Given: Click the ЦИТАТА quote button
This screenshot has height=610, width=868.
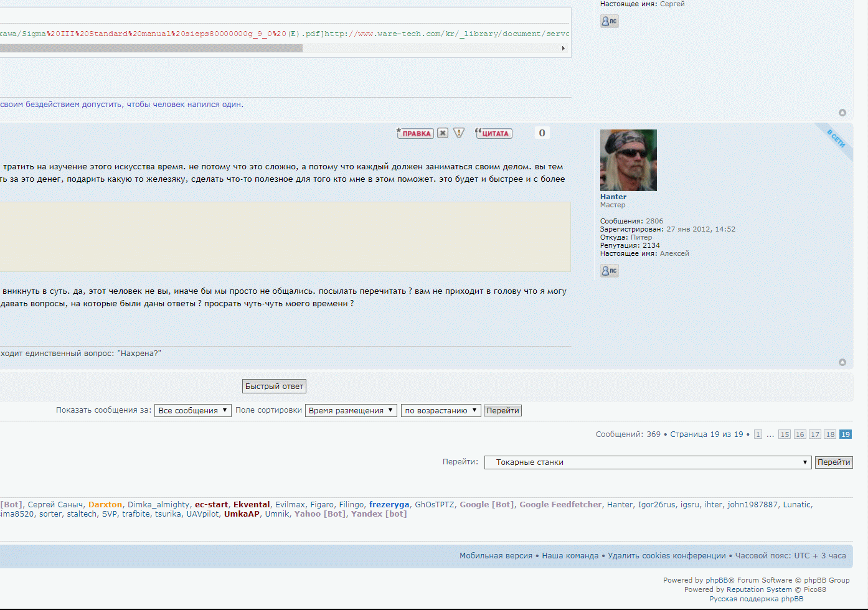Looking at the screenshot, I should coord(494,133).
